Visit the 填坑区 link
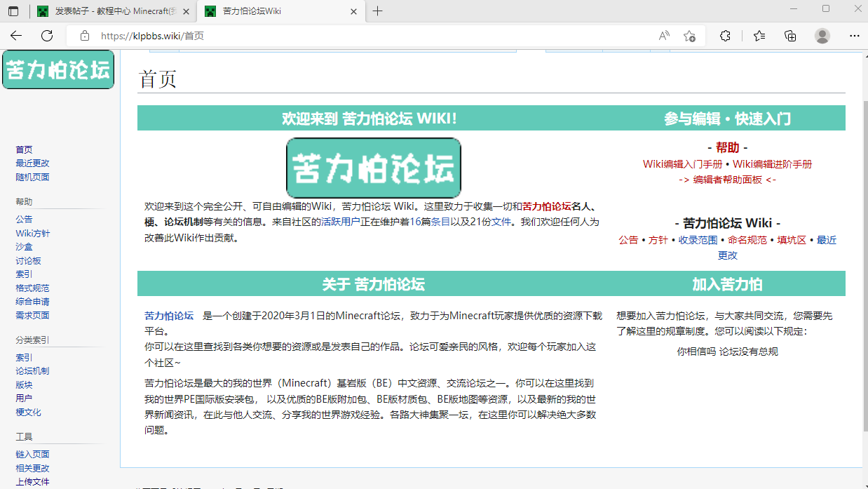868x489 pixels. coord(792,240)
